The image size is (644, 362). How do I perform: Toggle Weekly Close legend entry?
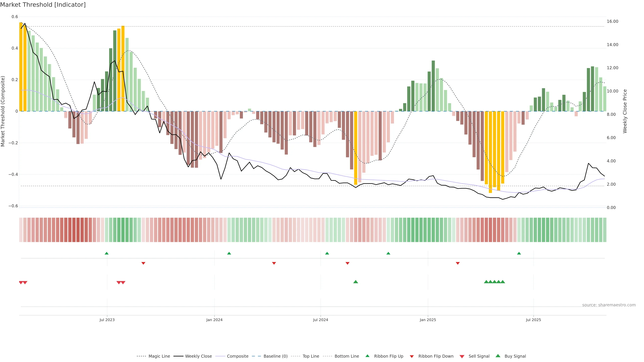(198, 356)
